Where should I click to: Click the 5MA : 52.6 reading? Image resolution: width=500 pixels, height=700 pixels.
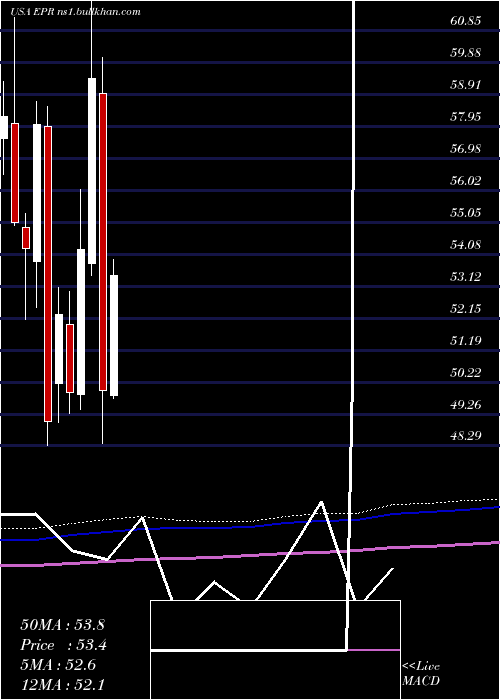pos(58,665)
